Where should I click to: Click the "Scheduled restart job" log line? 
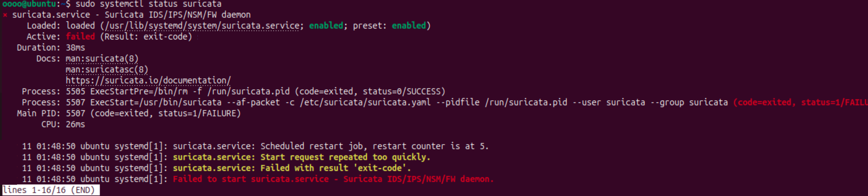click(x=330, y=146)
